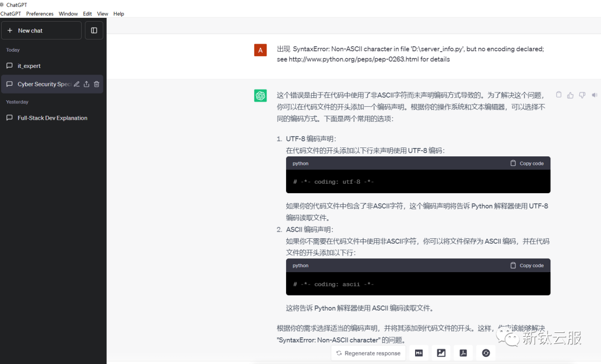The width and height of the screenshot is (601, 364).
Task: Click the share link icon beside PDF
Action: [486, 353]
